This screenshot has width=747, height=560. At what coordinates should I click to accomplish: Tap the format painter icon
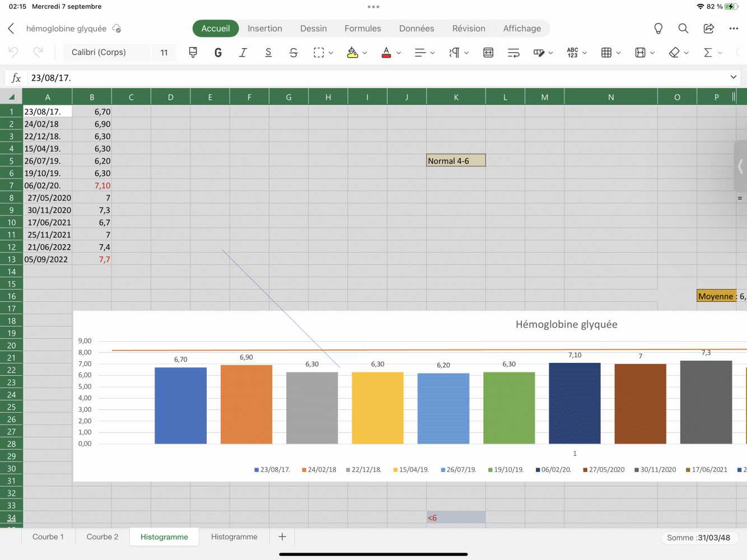point(193,53)
